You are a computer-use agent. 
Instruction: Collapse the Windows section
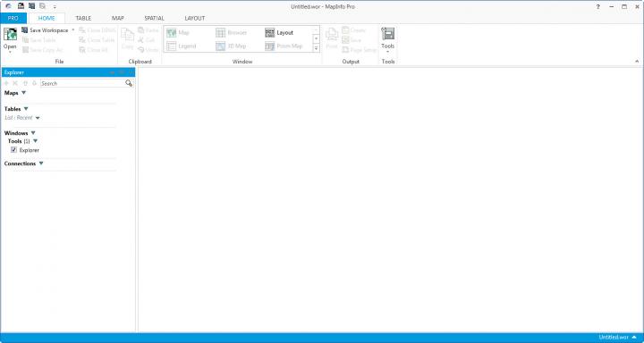tap(33, 133)
